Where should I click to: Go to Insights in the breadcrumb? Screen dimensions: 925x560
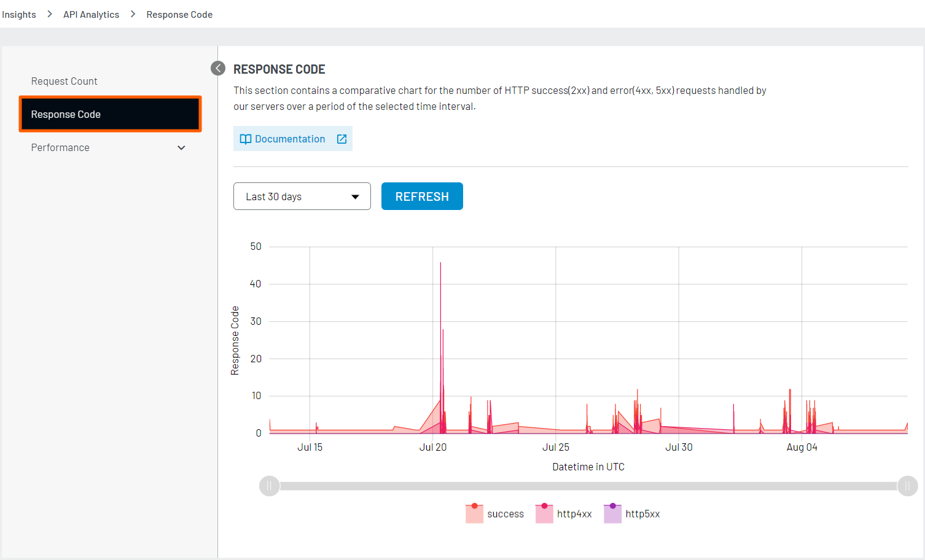click(19, 15)
